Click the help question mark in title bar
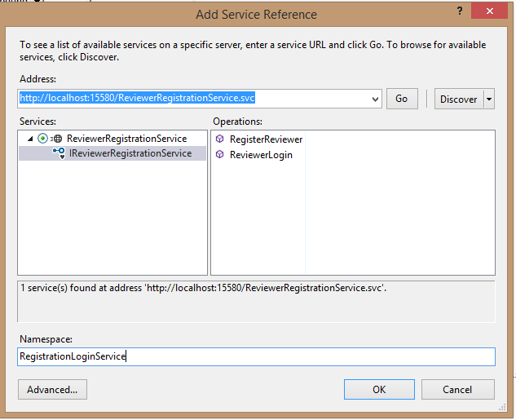 [460, 11]
